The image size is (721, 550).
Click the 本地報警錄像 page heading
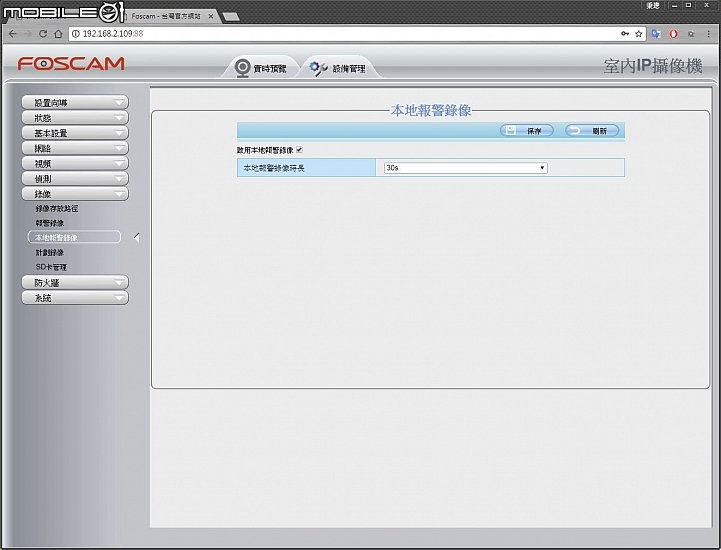431,110
